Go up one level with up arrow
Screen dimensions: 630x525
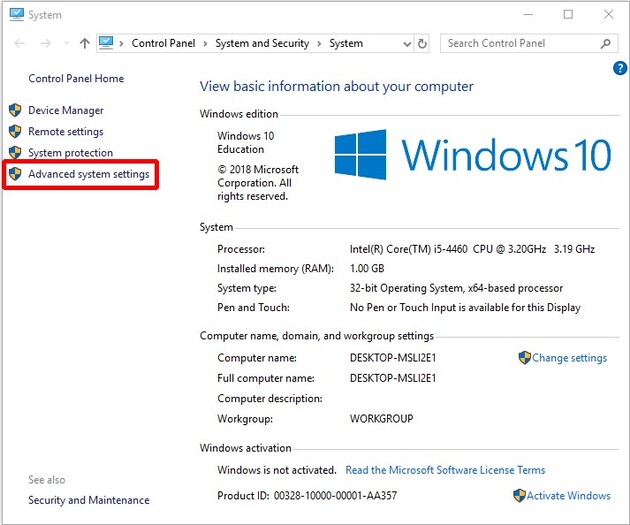click(84, 44)
